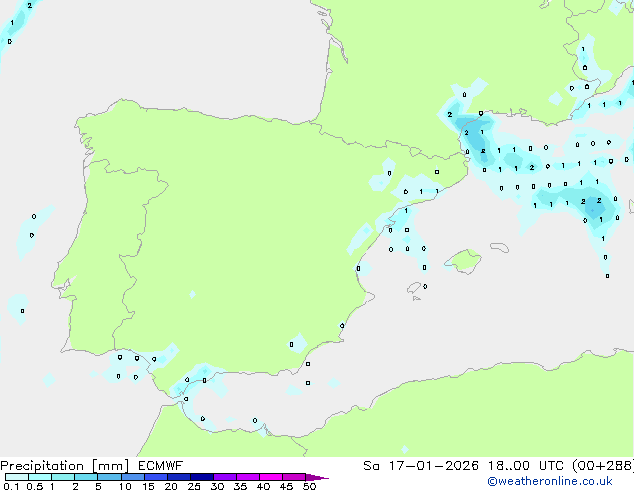
Task: Open the weatheronline.co.uk link
Action: tap(550, 481)
